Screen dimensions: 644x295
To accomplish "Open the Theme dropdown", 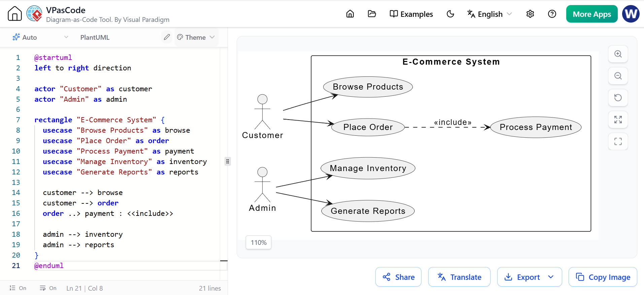I will [x=196, y=37].
